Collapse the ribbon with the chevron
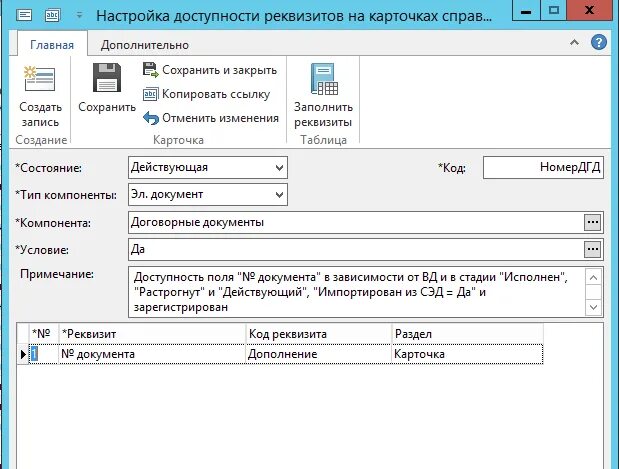The width and height of the screenshot is (619, 469). pos(574,42)
